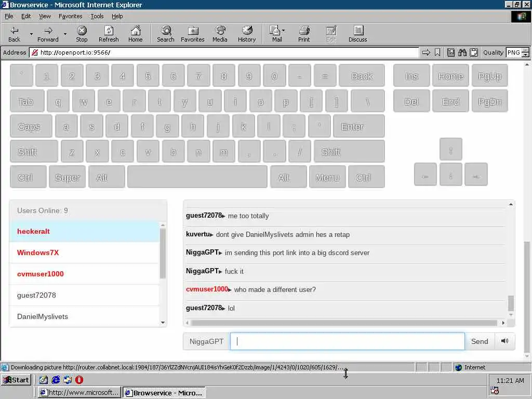Switch to microsoft.com taskbar window
Viewport: 532px width, 399px height.
point(79,393)
